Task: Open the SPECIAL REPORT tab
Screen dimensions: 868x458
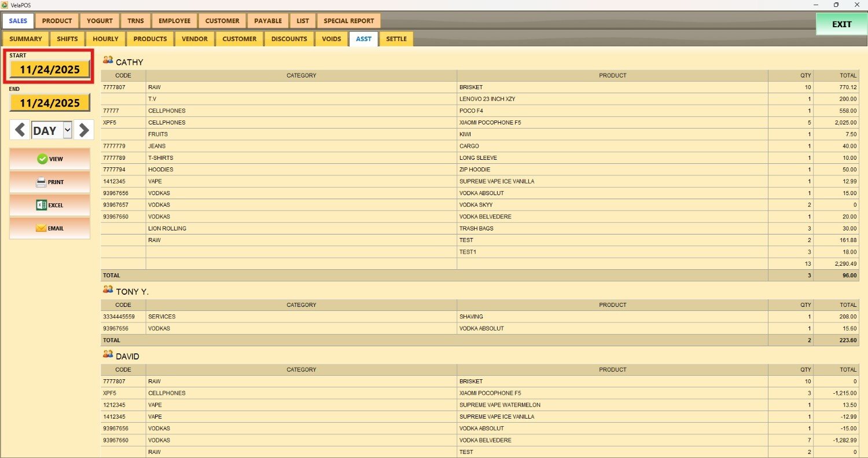Action: [x=348, y=21]
